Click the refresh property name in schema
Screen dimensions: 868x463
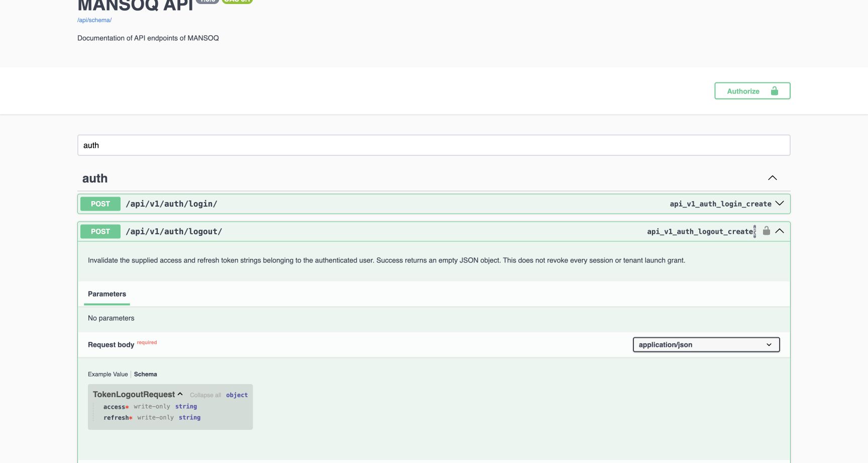click(x=116, y=418)
